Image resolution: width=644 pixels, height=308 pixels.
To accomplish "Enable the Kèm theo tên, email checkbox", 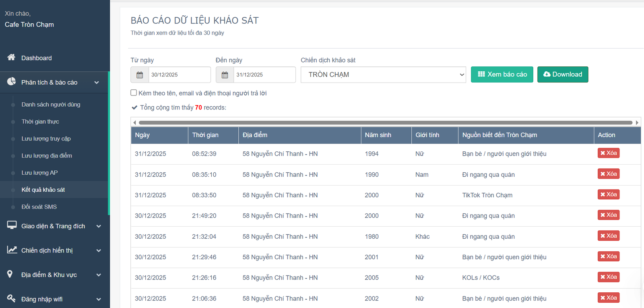I will click(134, 93).
